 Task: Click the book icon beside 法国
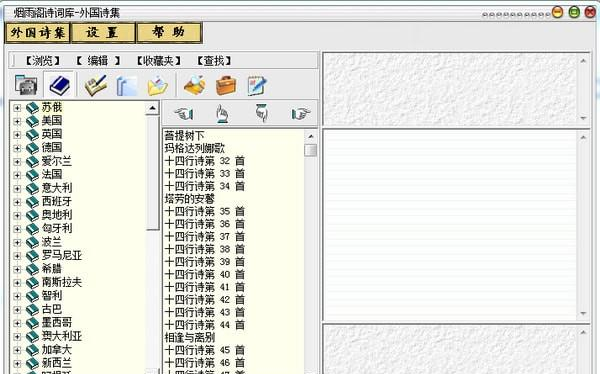tap(33, 175)
